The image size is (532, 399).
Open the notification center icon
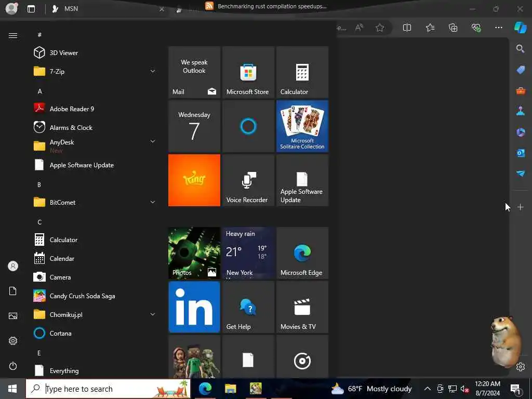[516, 389]
